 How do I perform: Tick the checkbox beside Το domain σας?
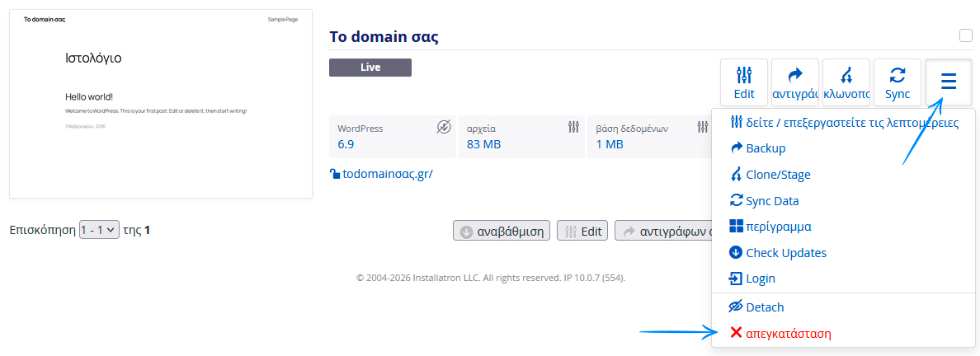[966, 35]
